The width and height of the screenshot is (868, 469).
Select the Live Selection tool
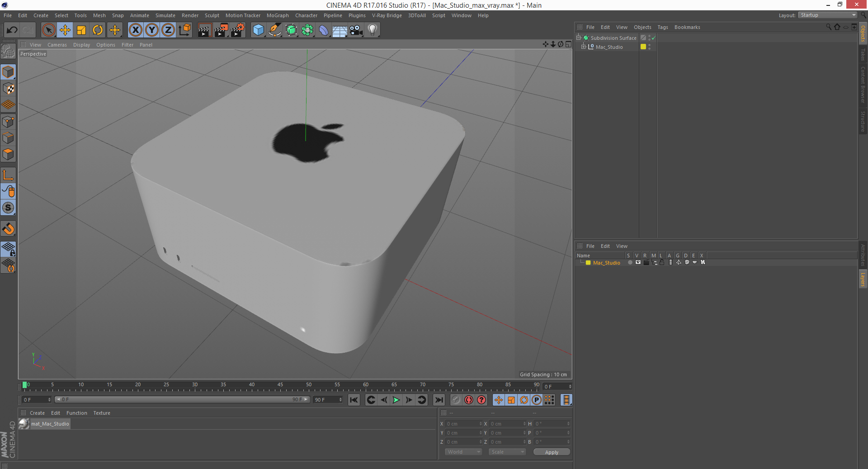48,30
